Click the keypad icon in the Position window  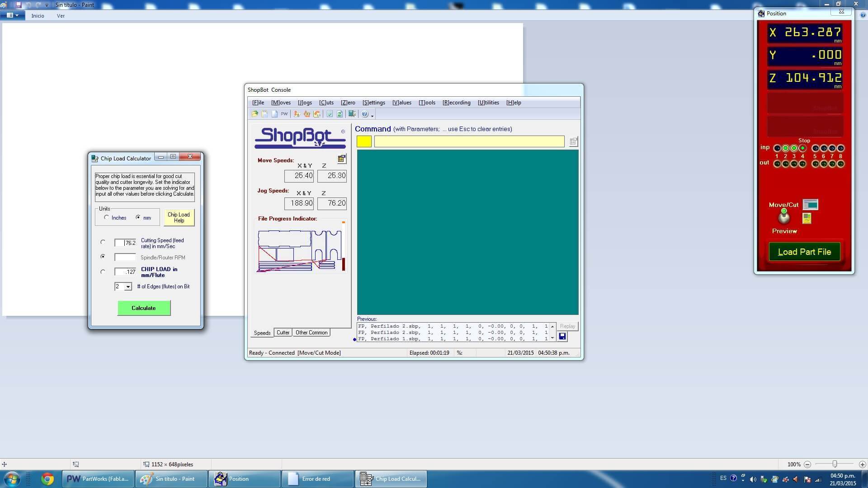(807, 219)
